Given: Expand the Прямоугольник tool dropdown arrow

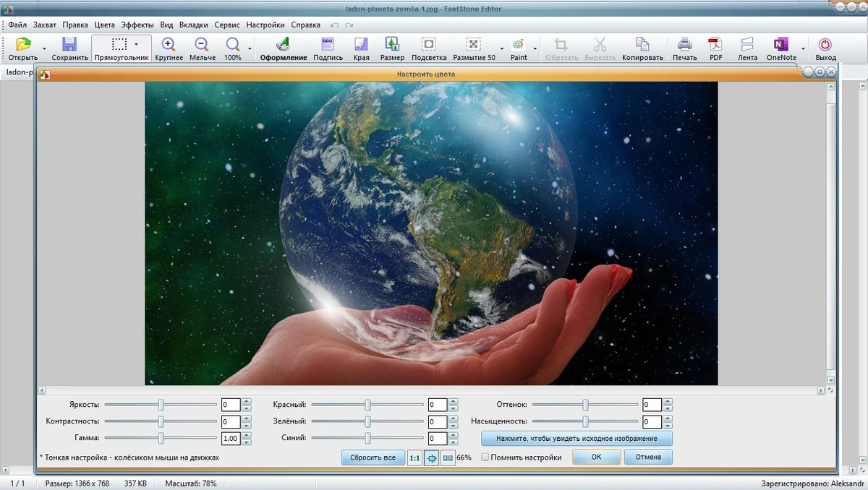Looking at the screenshot, I should pos(136,44).
